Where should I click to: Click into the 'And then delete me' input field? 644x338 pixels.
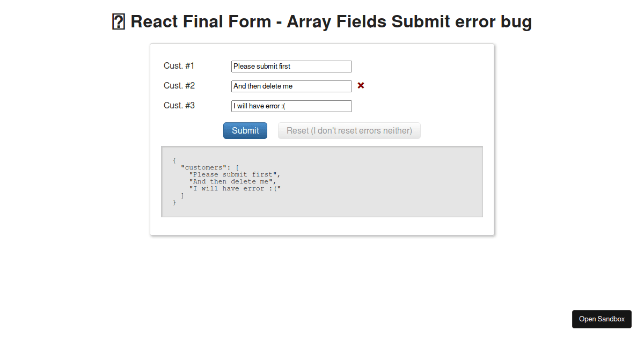[291, 86]
